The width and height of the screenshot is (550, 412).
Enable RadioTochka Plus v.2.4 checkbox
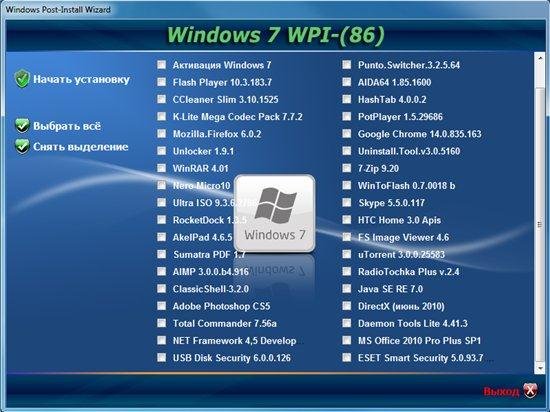[347, 271]
